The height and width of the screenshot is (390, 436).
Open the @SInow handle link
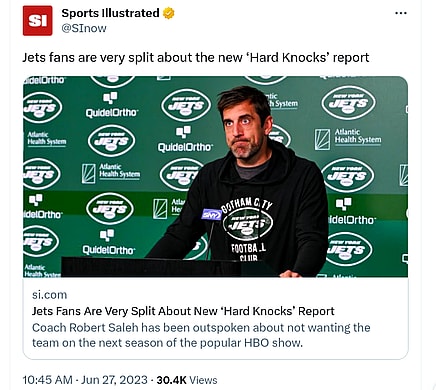84,28
